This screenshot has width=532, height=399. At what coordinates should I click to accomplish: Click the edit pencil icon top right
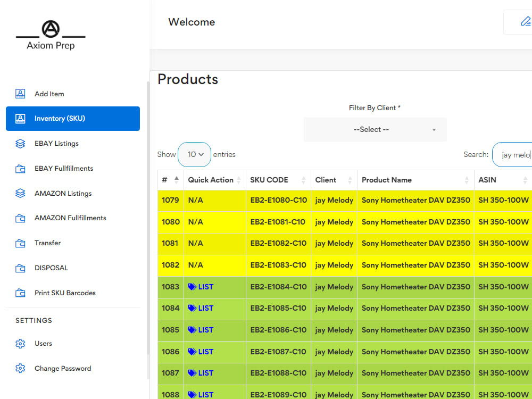click(526, 21)
